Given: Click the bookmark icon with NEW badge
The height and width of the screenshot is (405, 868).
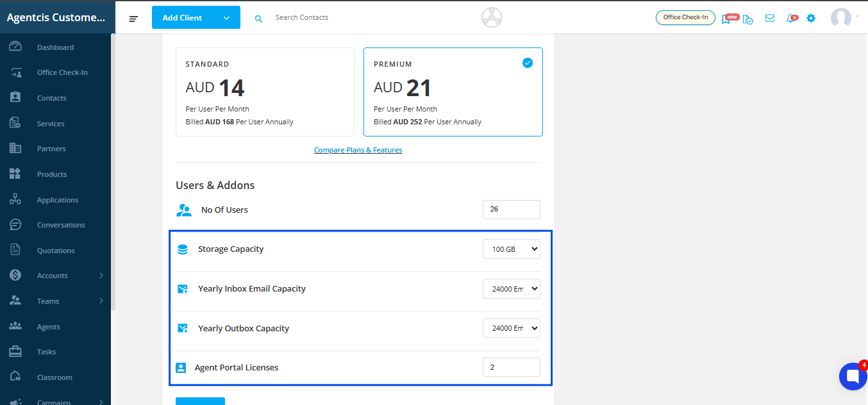Looking at the screenshot, I should click(x=727, y=19).
